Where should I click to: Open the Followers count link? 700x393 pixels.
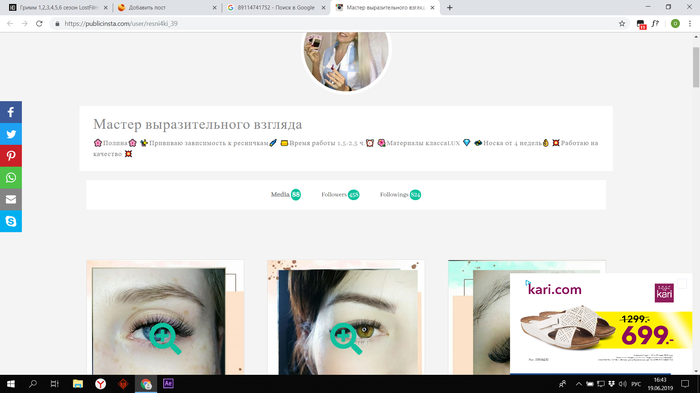point(340,195)
